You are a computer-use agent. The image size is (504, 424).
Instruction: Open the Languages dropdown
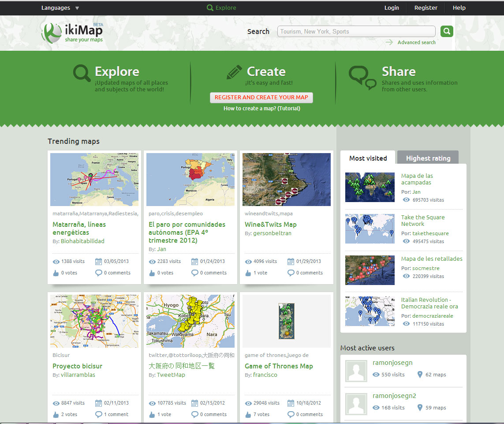[60, 8]
